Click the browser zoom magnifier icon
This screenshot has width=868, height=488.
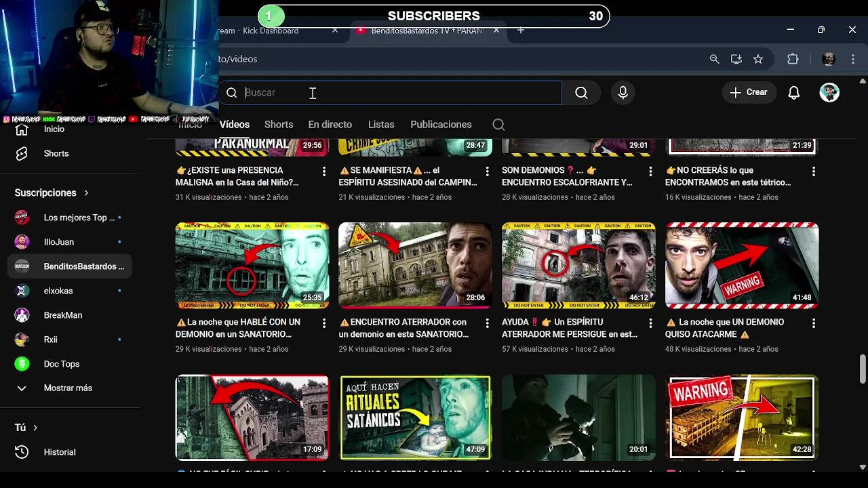click(x=714, y=60)
